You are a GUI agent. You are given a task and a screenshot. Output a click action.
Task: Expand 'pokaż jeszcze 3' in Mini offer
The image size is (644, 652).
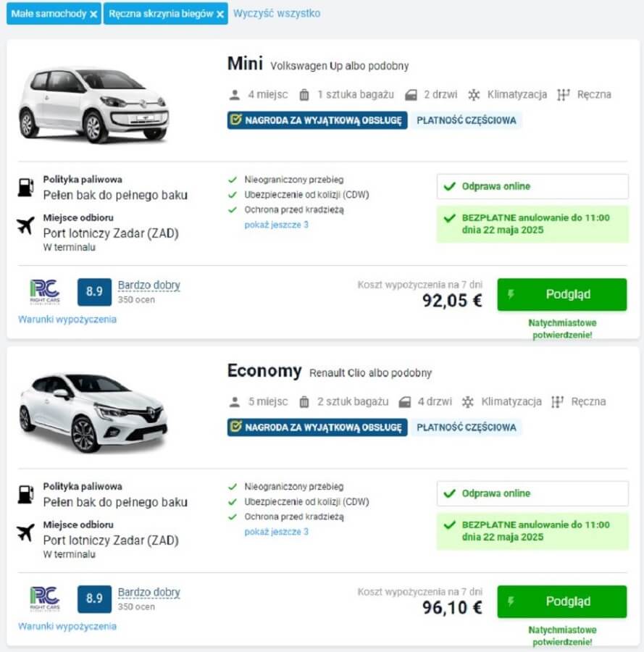(276, 225)
